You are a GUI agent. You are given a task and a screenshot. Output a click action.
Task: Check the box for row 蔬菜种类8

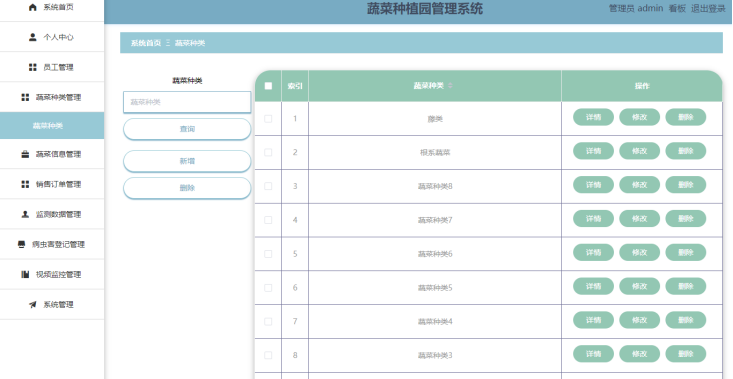(x=268, y=186)
